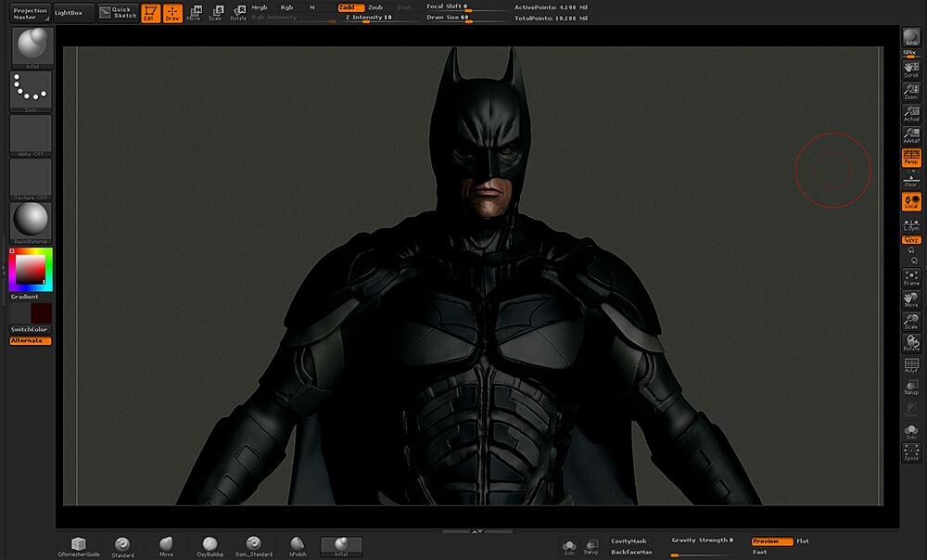The width and height of the screenshot is (927, 560).
Task: Select the ClayBuildup brush
Action: [x=210, y=547]
